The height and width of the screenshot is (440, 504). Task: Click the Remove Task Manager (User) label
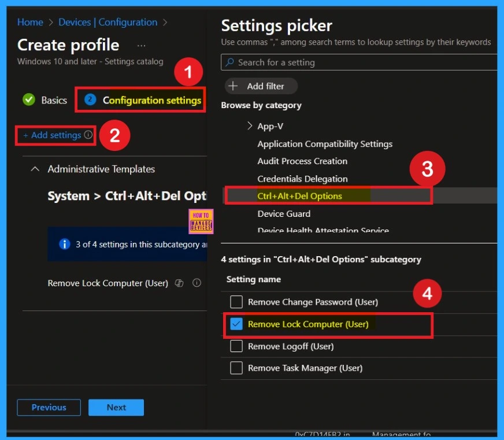[x=305, y=368]
